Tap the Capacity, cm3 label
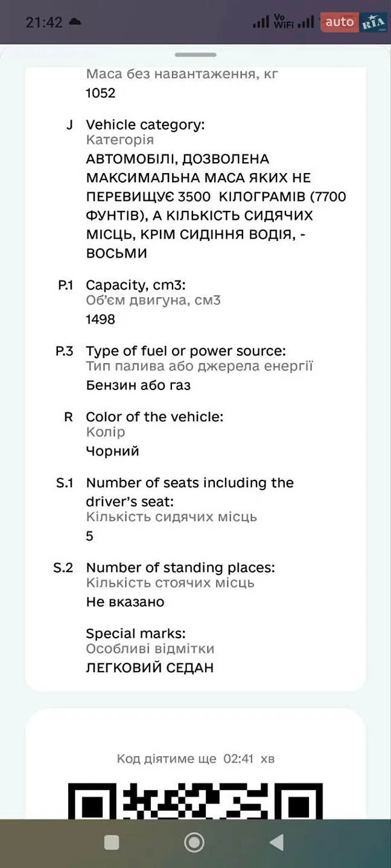Screen dimensions: 391x868 136,285
